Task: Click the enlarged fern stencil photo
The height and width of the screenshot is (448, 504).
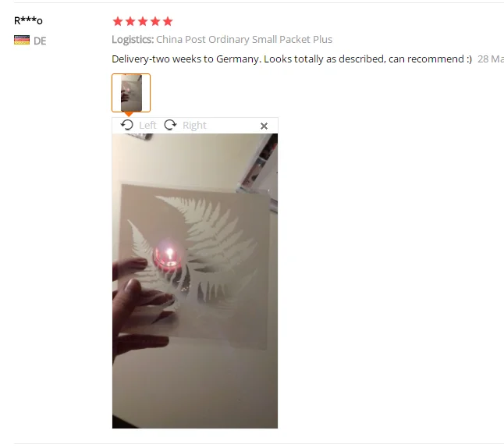Action: click(195, 281)
